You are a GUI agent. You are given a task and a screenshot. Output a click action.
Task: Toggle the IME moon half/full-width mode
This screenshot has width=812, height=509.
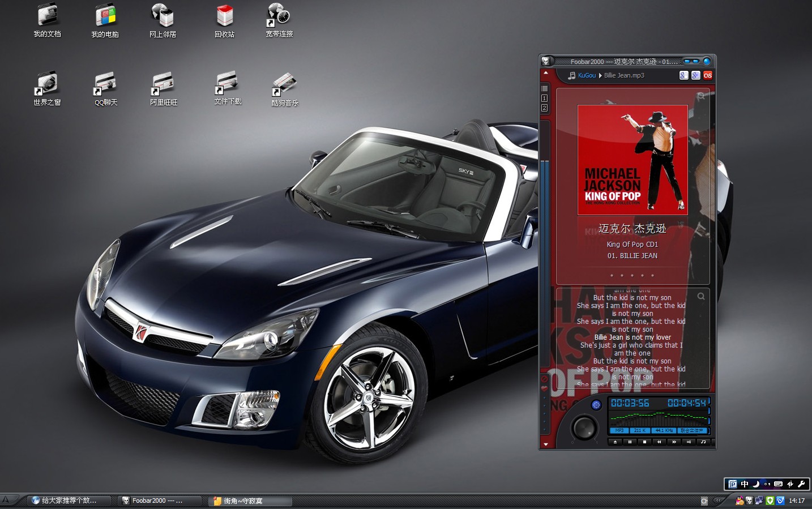[x=756, y=484]
